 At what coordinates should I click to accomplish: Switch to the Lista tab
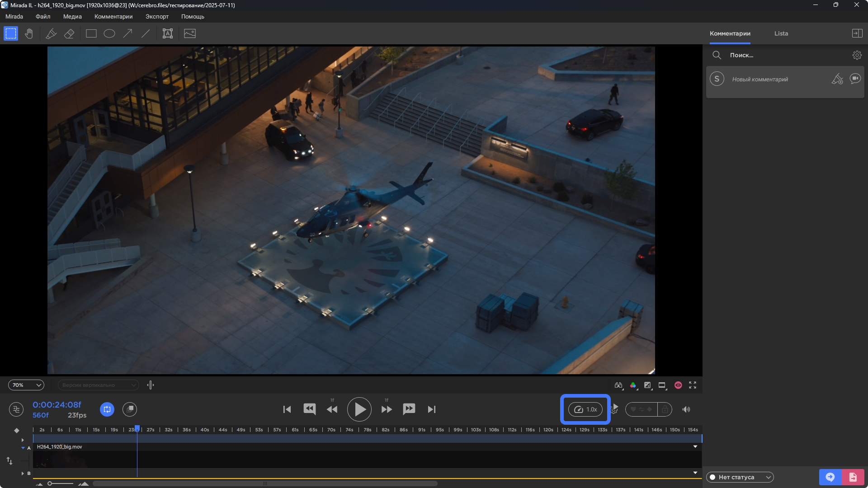pos(781,33)
